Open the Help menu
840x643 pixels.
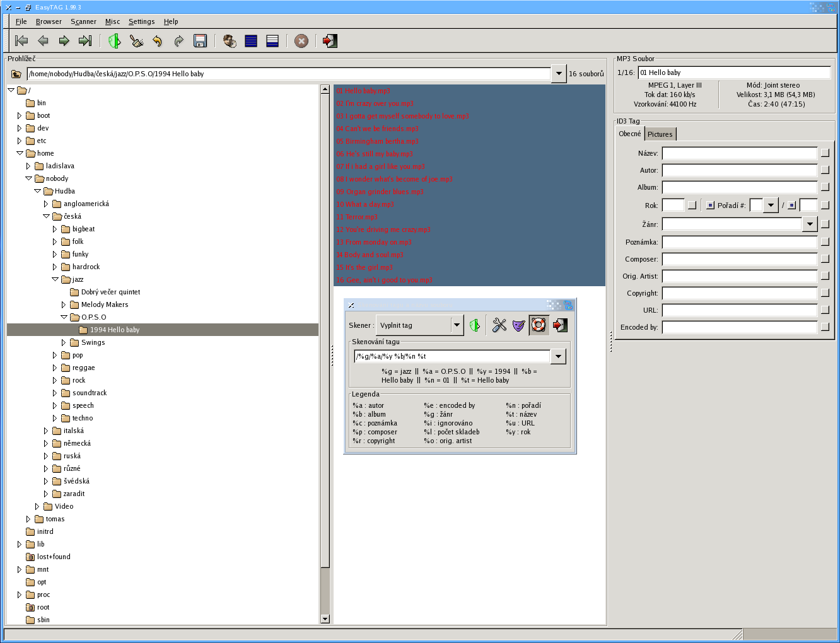[171, 21]
